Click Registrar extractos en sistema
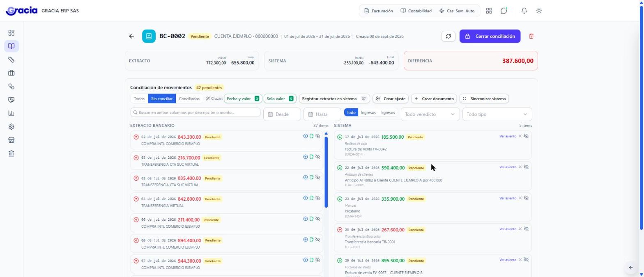Viewport: 644px width, 277px height. [x=334, y=99]
